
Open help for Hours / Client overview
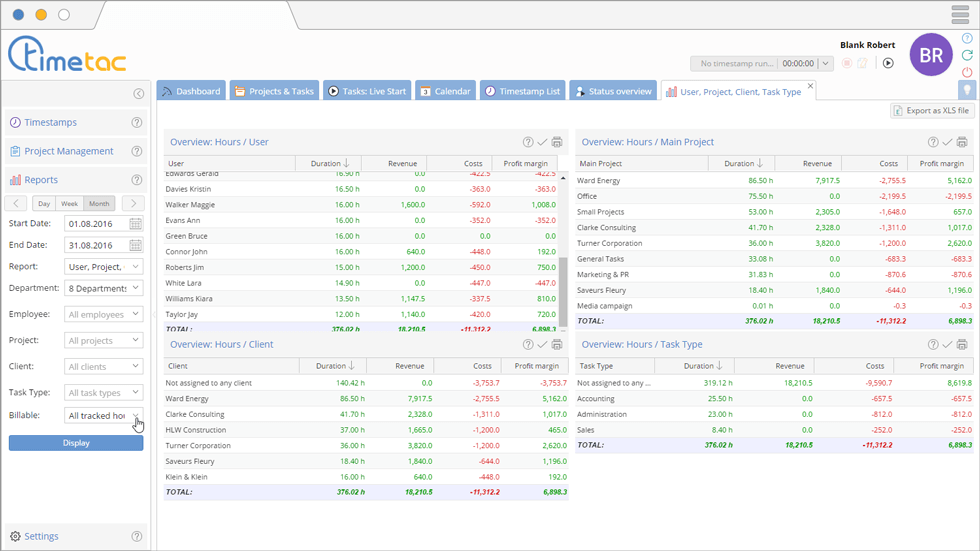pos(528,345)
